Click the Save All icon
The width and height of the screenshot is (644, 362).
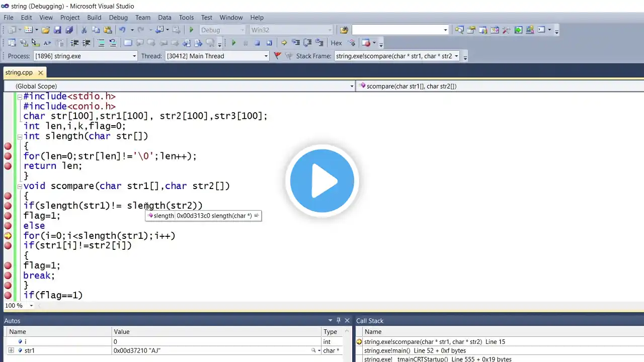coord(69,30)
